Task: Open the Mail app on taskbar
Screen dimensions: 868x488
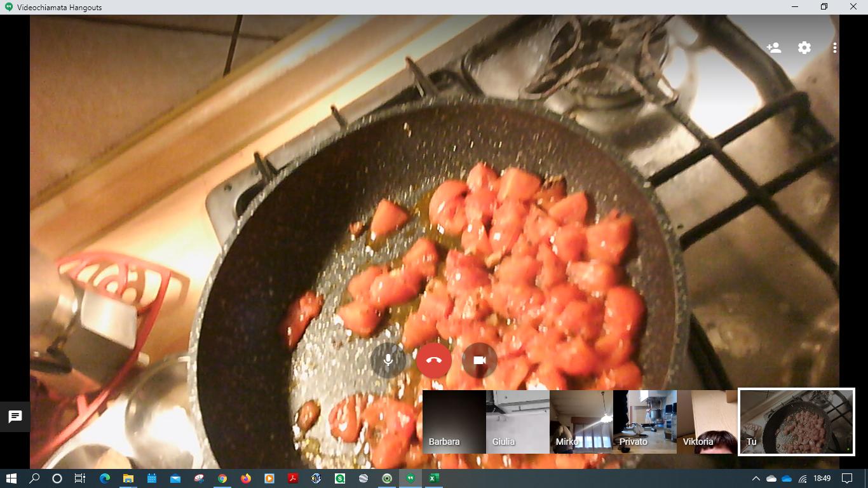Action: (175, 478)
